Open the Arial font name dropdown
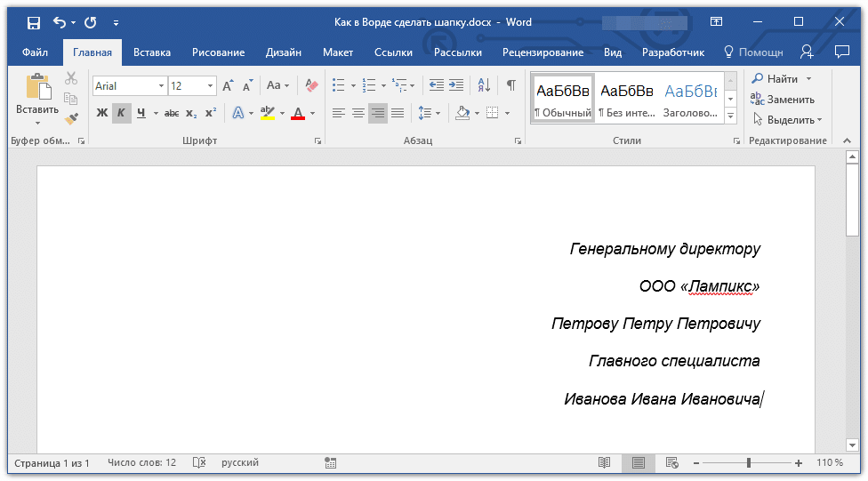This screenshot has height=481, width=868. pos(161,86)
